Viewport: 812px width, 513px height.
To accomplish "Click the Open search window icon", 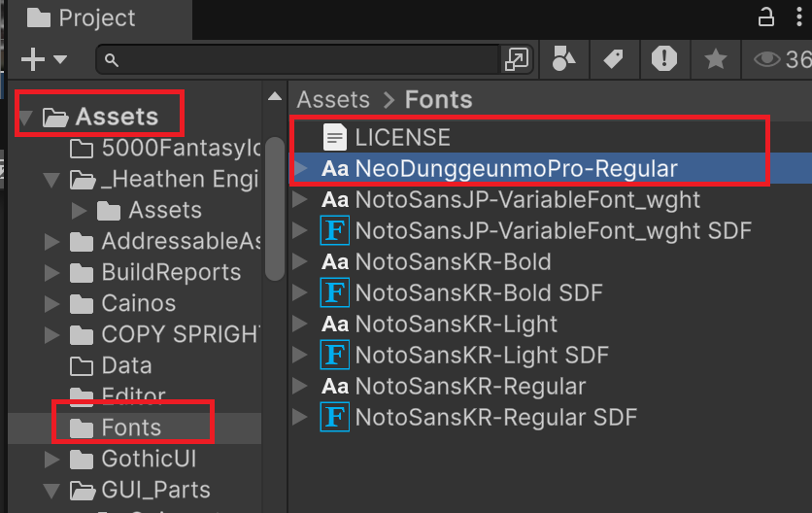I will tap(517, 59).
